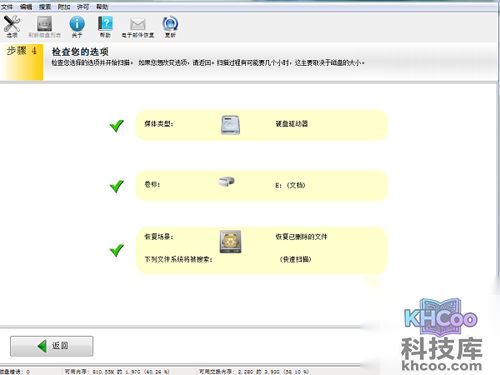Click the 检查您的选项 heading
This screenshot has width=500, height=375.
point(80,52)
